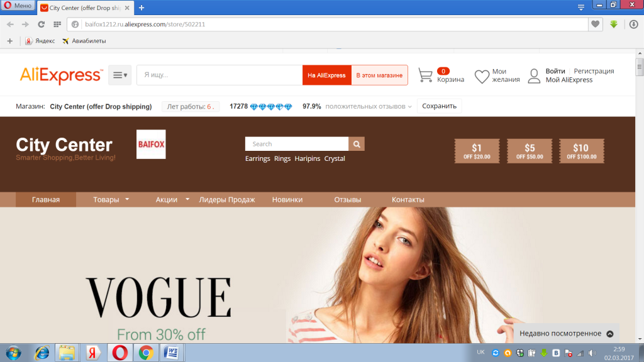The width and height of the screenshot is (644, 362).
Task: Expand the categories hamburger dropdown
Action: pos(120,75)
